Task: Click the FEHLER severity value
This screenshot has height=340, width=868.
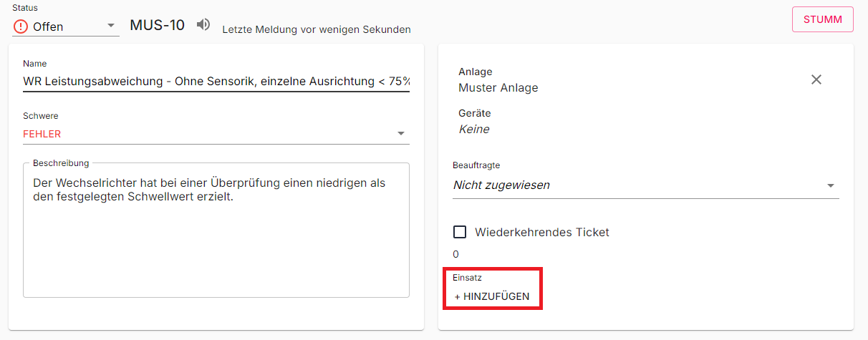Action: pos(42,134)
